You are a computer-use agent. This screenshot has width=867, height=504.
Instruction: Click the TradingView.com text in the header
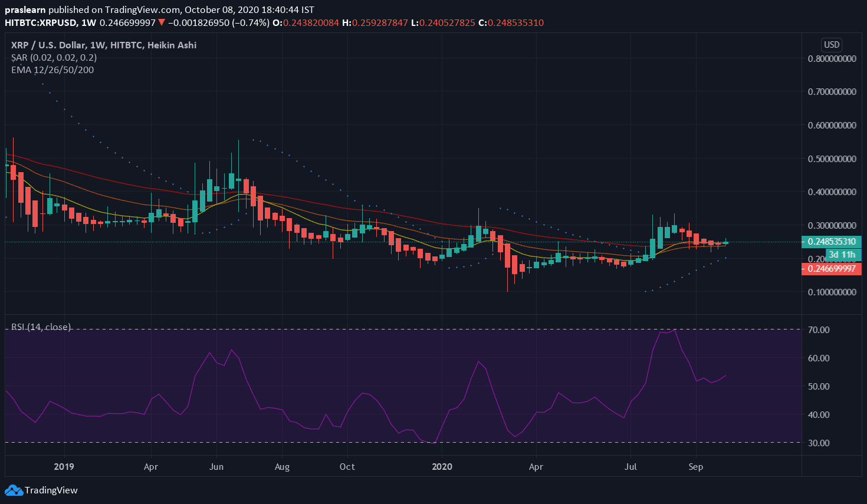[x=142, y=9]
